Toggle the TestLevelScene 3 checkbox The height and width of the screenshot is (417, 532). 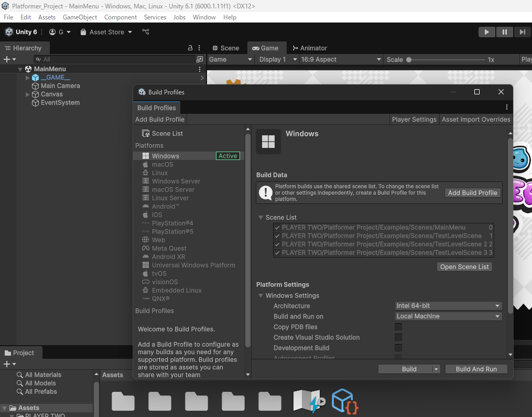277,253
